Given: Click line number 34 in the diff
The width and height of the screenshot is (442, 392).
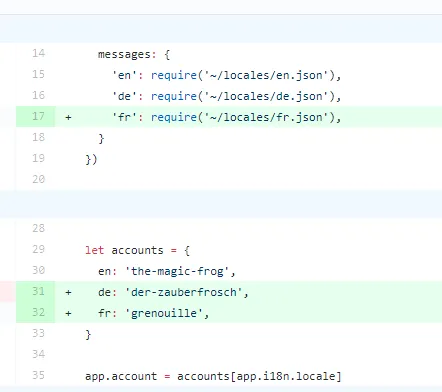Looking at the screenshot, I should [x=38, y=354].
